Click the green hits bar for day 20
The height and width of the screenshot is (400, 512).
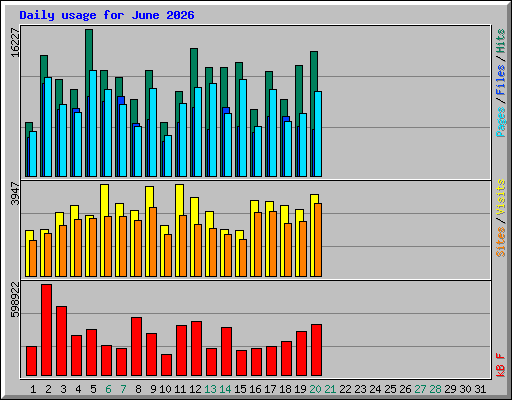click(x=314, y=71)
